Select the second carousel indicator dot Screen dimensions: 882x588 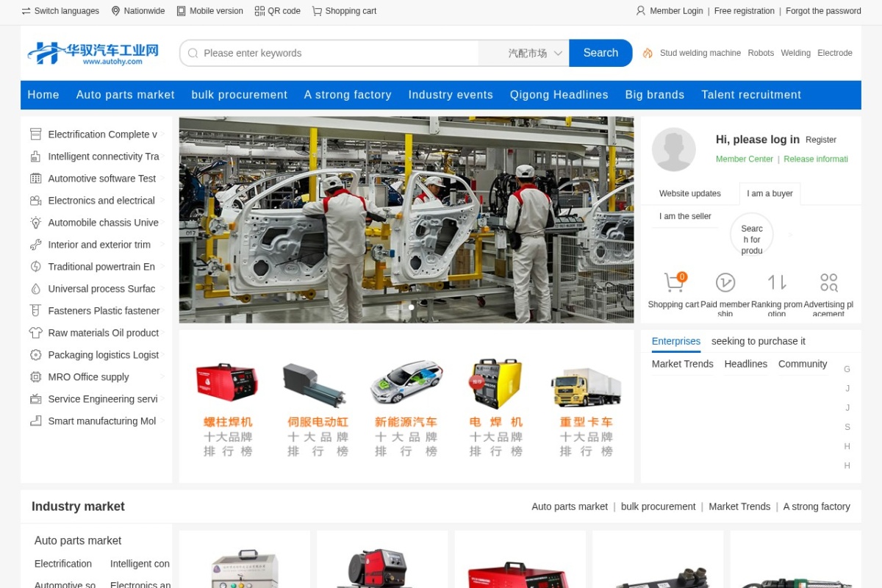tap(411, 307)
